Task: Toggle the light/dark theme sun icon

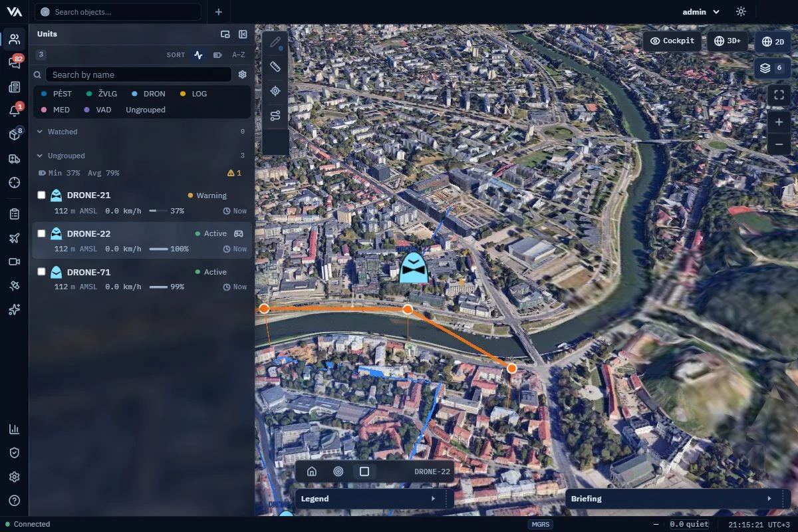Action: click(x=741, y=11)
